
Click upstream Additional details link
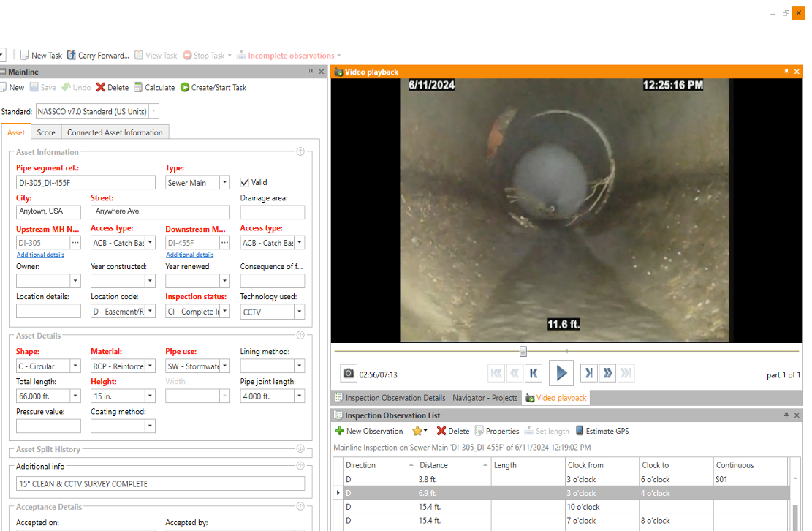tap(40, 255)
